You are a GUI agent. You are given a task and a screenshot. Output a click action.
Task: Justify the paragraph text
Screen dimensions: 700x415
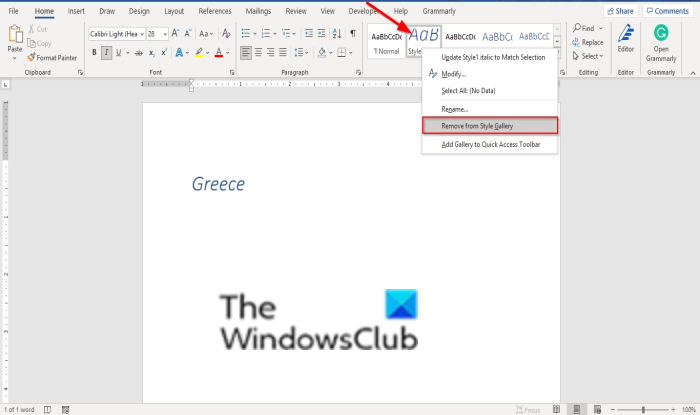283,53
